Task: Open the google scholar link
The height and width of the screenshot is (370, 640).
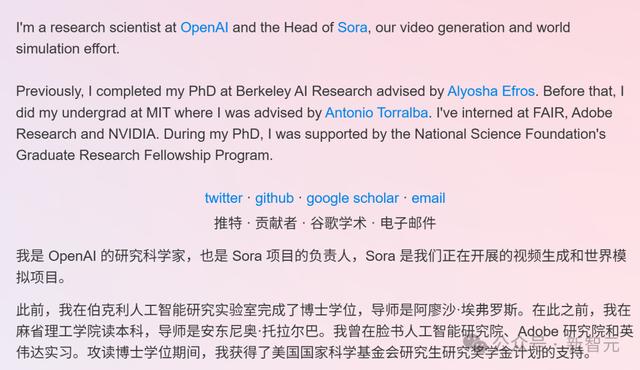Action: pyautogui.click(x=352, y=198)
